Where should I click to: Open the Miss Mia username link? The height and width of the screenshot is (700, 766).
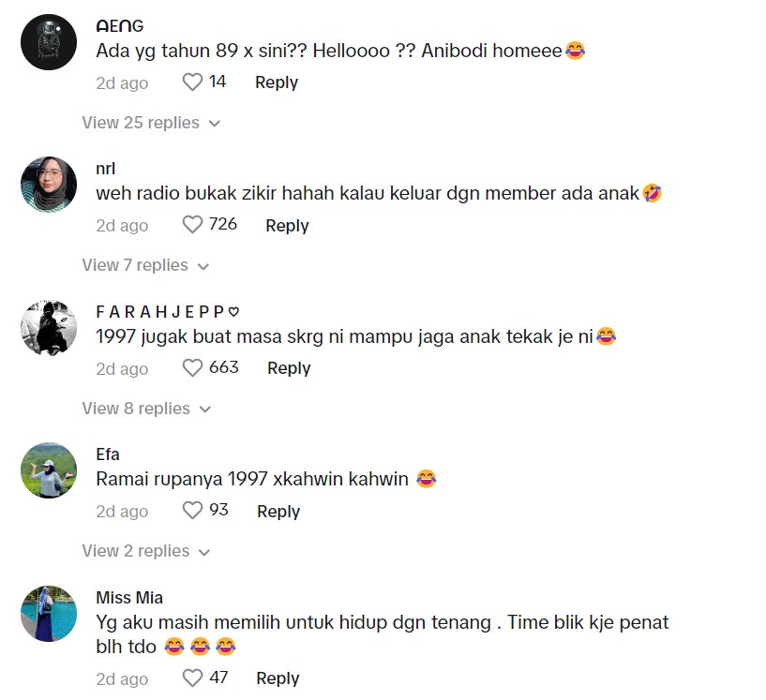click(129, 598)
